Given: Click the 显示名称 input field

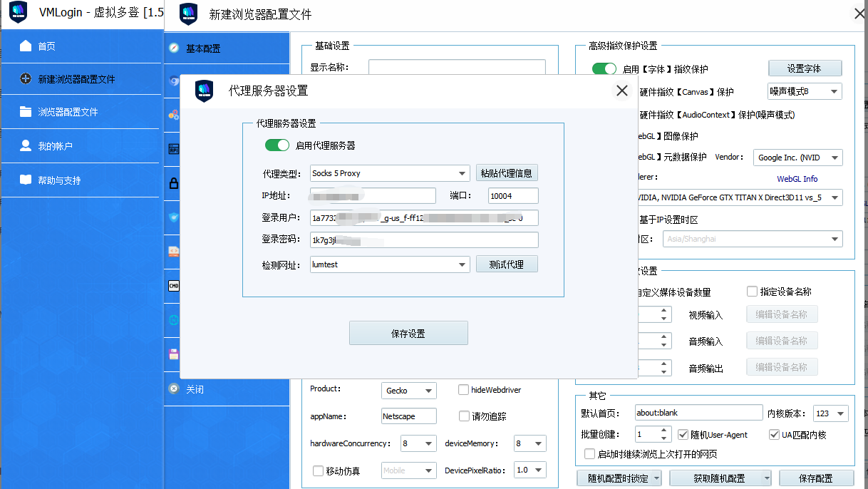Looking at the screenshot, I should (x=457, y=68).
